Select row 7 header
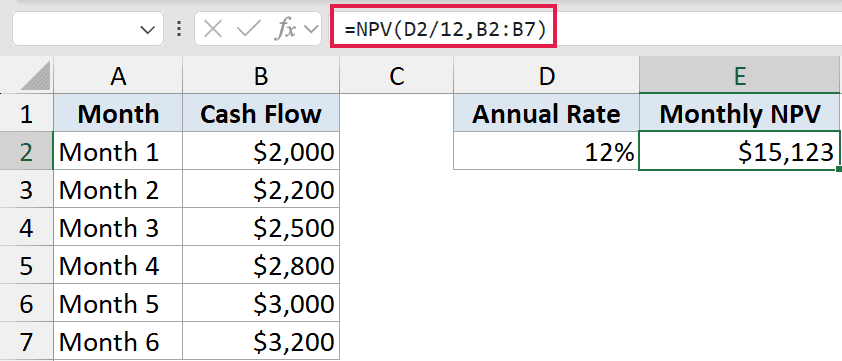This screenshot has height=361, width=842. coord(26,342)
